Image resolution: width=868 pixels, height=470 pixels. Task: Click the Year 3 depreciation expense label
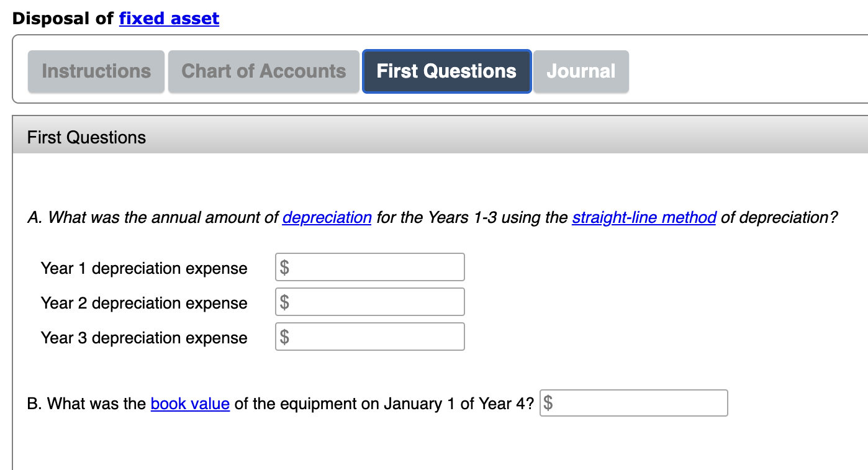[x=144, y=338]
